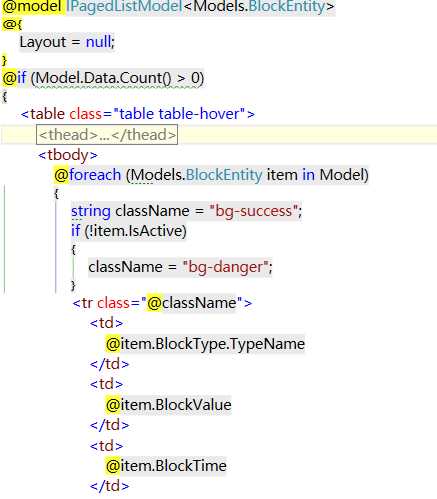Click the @foreach keyword
Image resolution: width=437 pixels, height=499 pixels.
[88, 175]
